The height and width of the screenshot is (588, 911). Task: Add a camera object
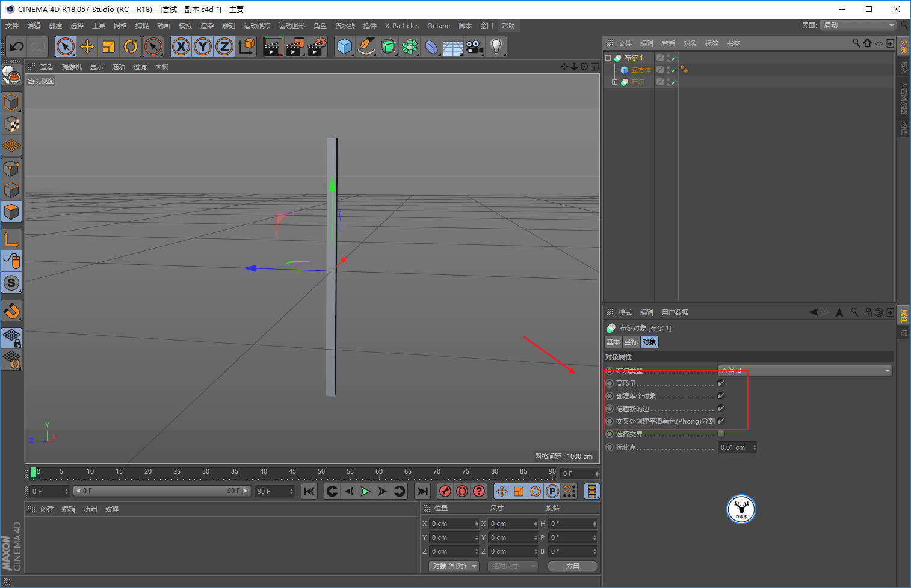(475, 46)
